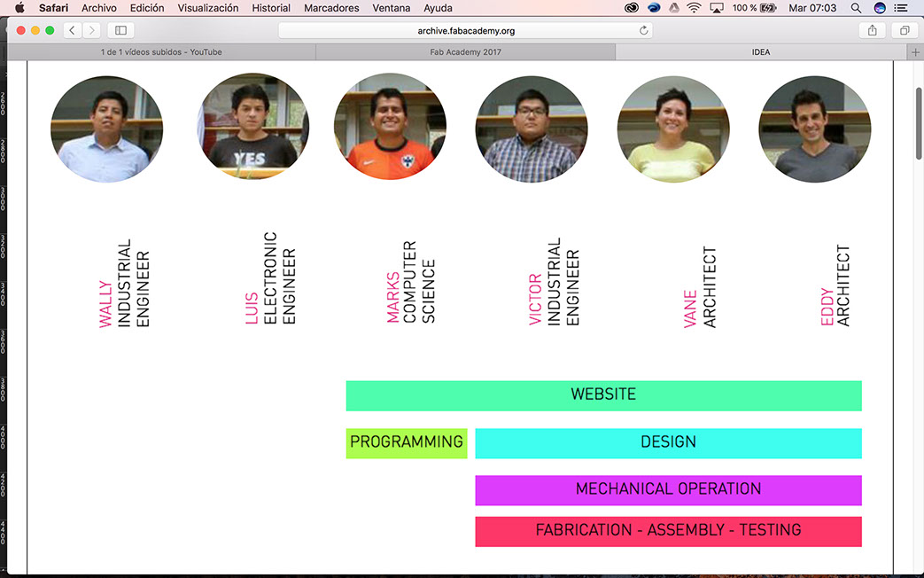Click the page's vertical scrollbar thumb

pos(919,123)
